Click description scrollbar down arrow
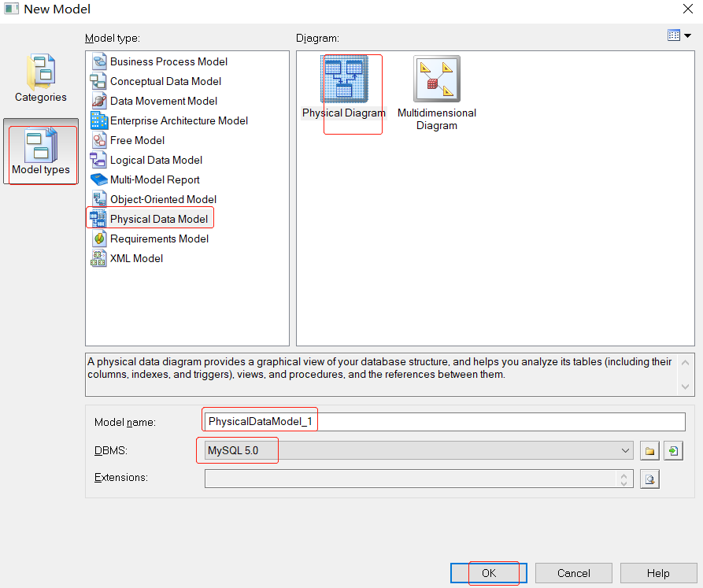 (685, 386)
